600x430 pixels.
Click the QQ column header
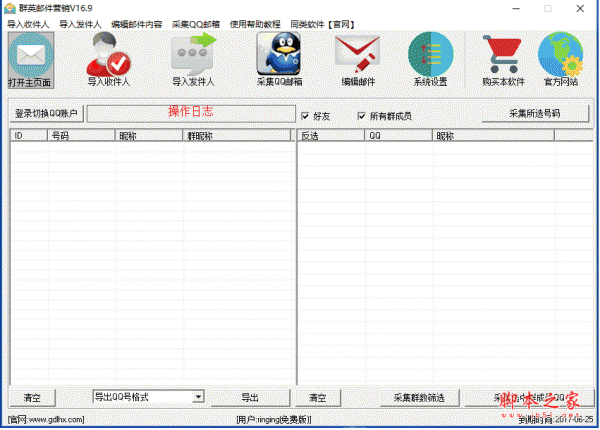398,136
